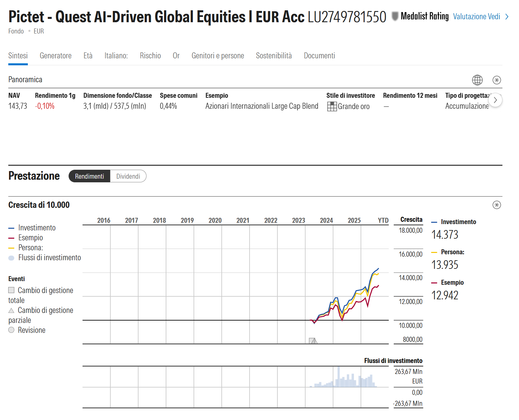Image resolution: width=519 pixels, height=420 pixels.
Task: Toggle the Esempio series in the left legend
Action: coord(26,238)
